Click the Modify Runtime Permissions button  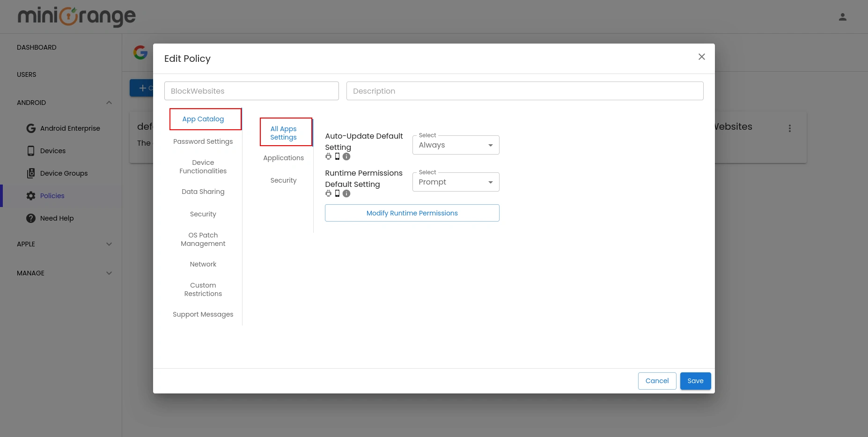[412, 213]
